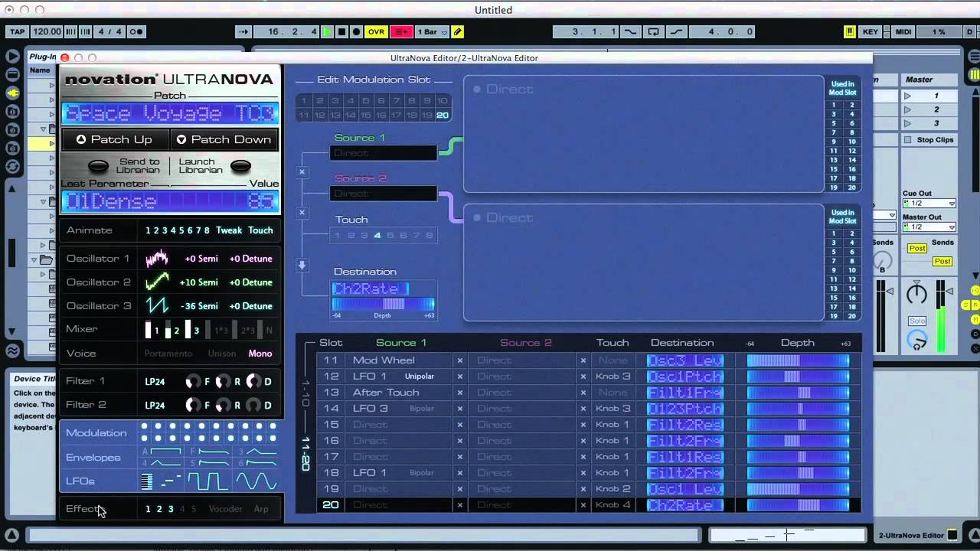
Task: Click the Vocoder option in the Effects row
Action: click(225, 509)
